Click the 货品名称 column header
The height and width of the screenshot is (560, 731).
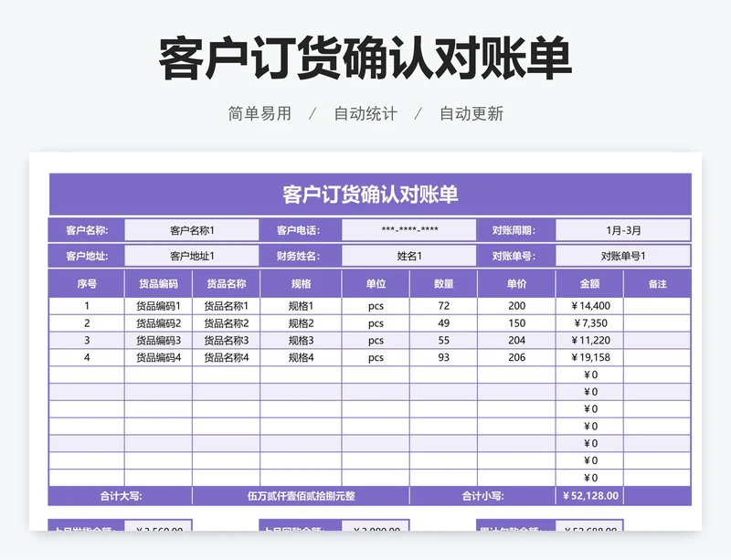[226, 283]
